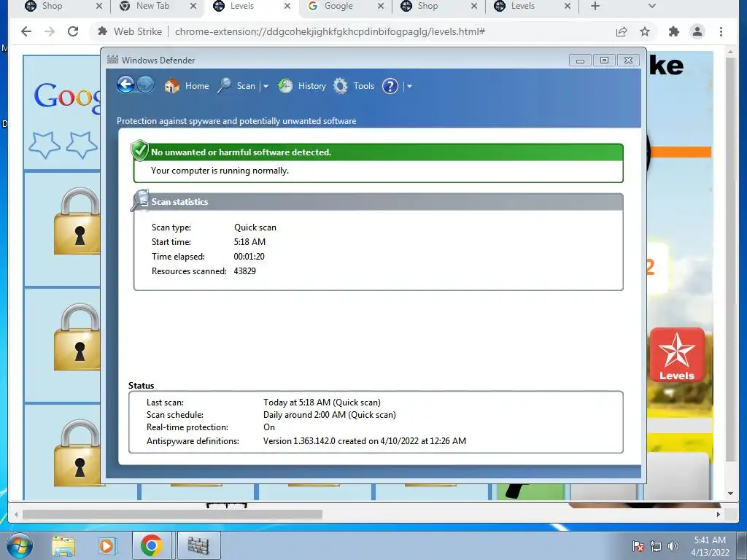The image size is (747, 560).
Task: Minimize the Windows Defender window
Action: [580, 60]
